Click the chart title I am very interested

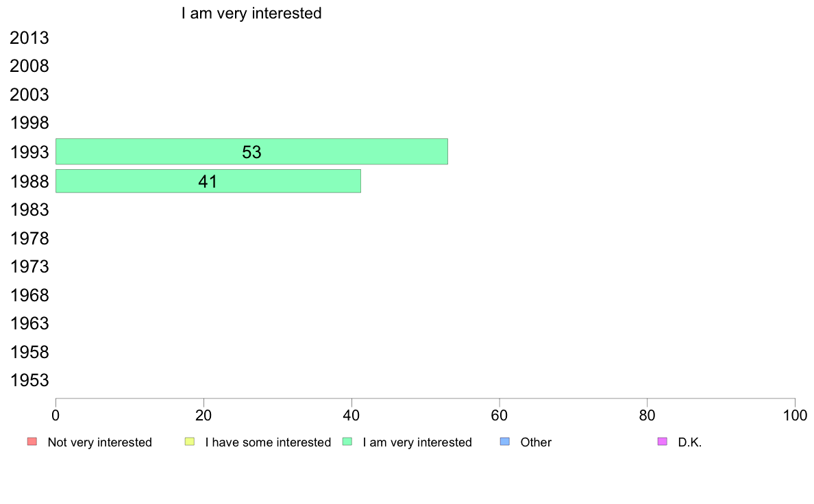(251, 13)
